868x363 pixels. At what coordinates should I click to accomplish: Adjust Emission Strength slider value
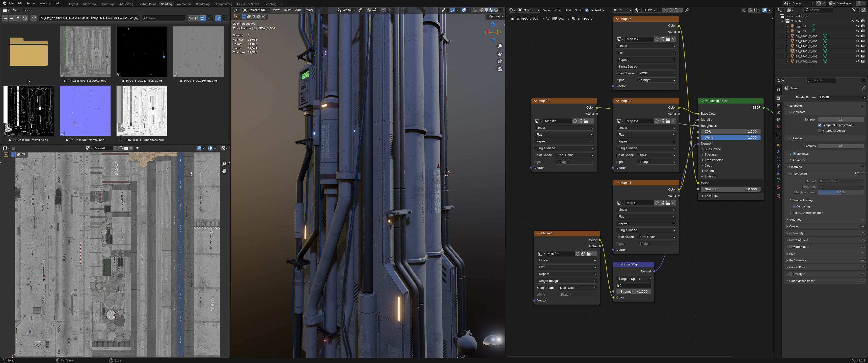pyautogui.click(x=730, y=189)
